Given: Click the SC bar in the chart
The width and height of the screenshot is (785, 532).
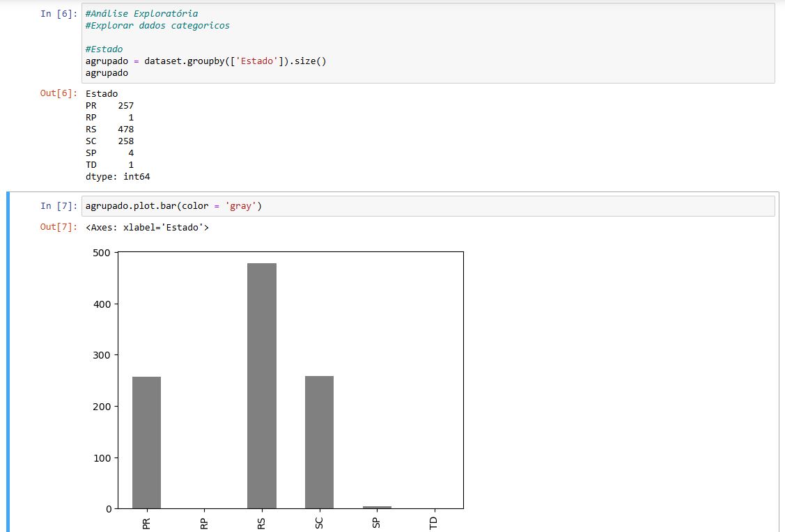Looking at the screenshot, I should (x=319, y=442).
